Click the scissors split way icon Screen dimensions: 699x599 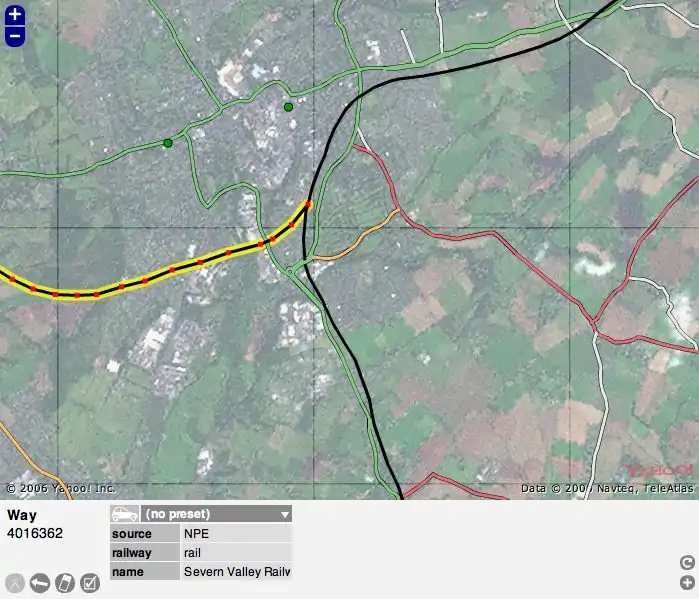(15, 583)
